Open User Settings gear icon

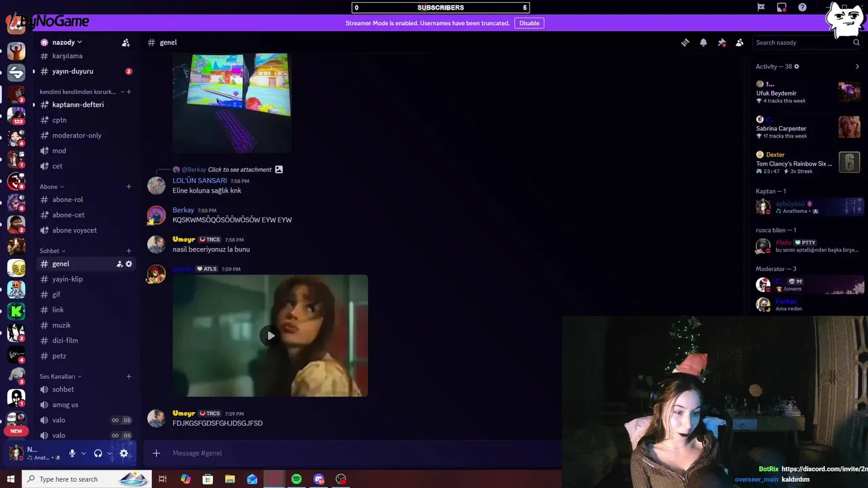pos(123,453)
